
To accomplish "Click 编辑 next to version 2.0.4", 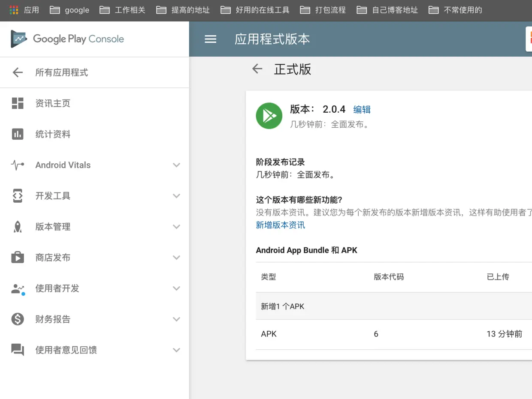I will pyautogui.click(x=362, y=109).
